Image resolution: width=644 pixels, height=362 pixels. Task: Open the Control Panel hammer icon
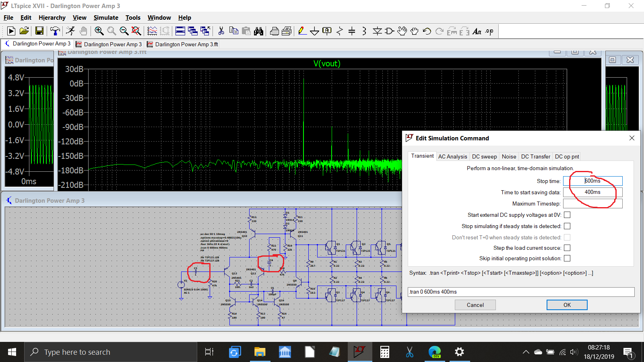point(55,31)
